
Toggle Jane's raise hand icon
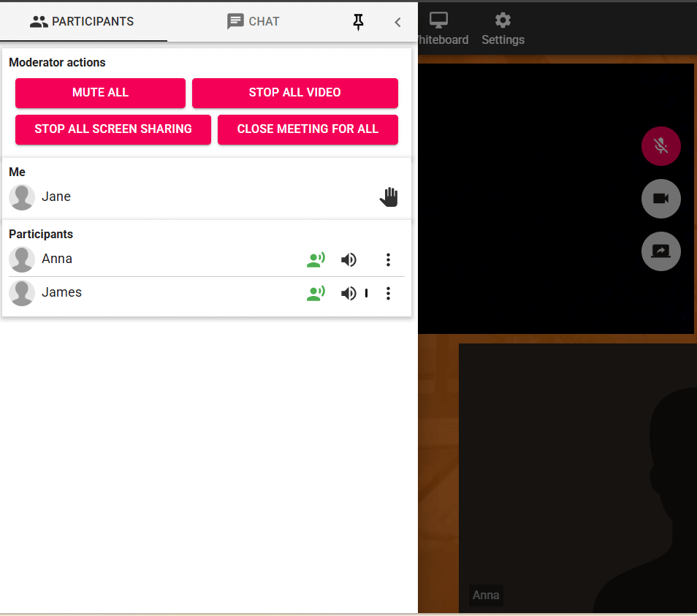point(389,197)
